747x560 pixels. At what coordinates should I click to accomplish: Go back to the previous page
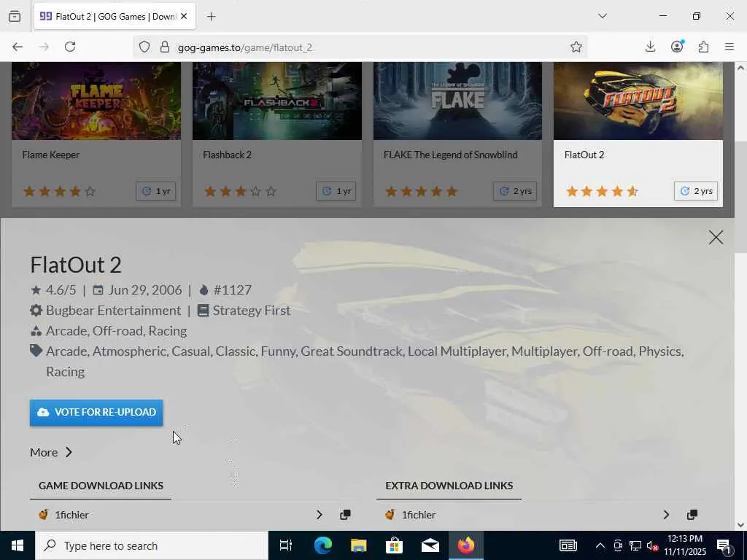[18, 47]
